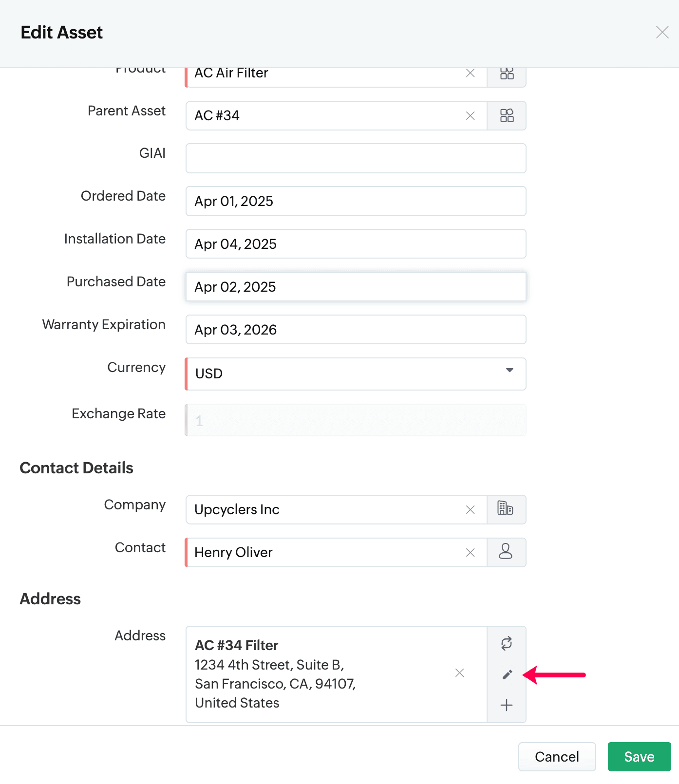This screenshot has height=784, width=679.
Task: Close the Edit Asset dialog
Action: 662,32
